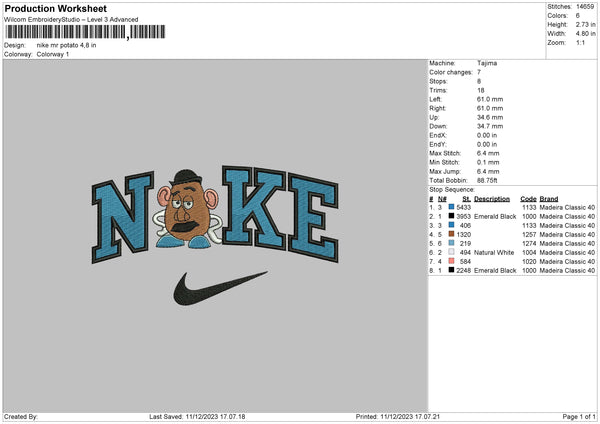Click the Printed timestamp 11/12/2023 17.07.21
The image size is (600, 424).
pyautogui.click(x=410, y=417)
